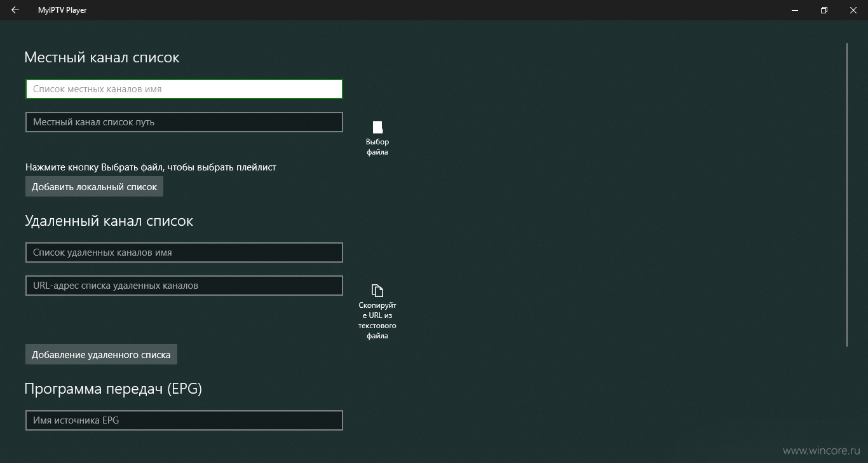Click the Местный канал список путь field

pyautogui.click(x=184, y=122)
